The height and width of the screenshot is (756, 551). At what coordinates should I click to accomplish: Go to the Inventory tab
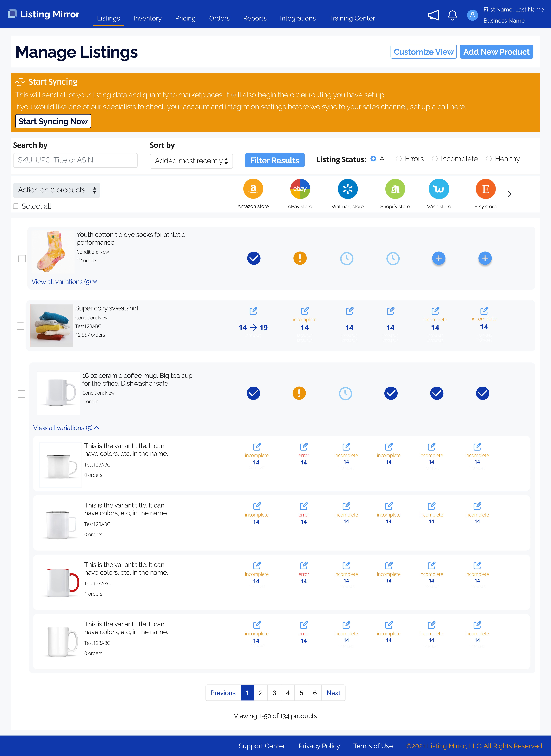(x=147, y=18)
